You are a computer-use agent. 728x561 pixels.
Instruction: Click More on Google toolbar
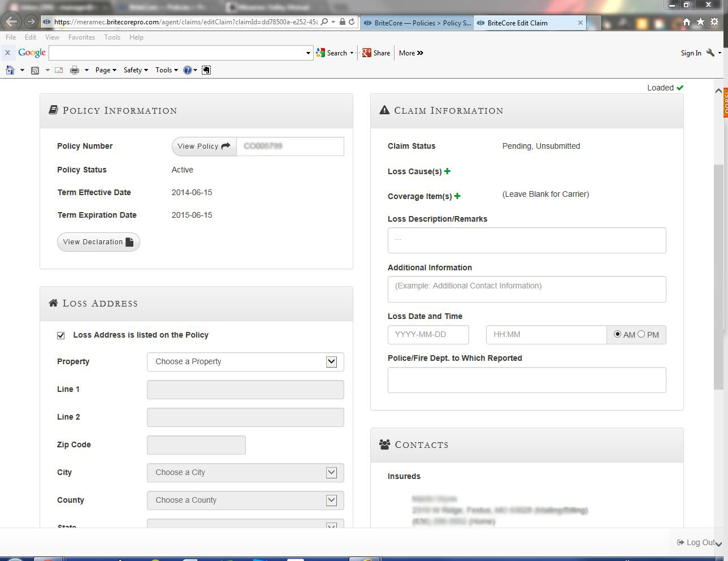(411, 53)
